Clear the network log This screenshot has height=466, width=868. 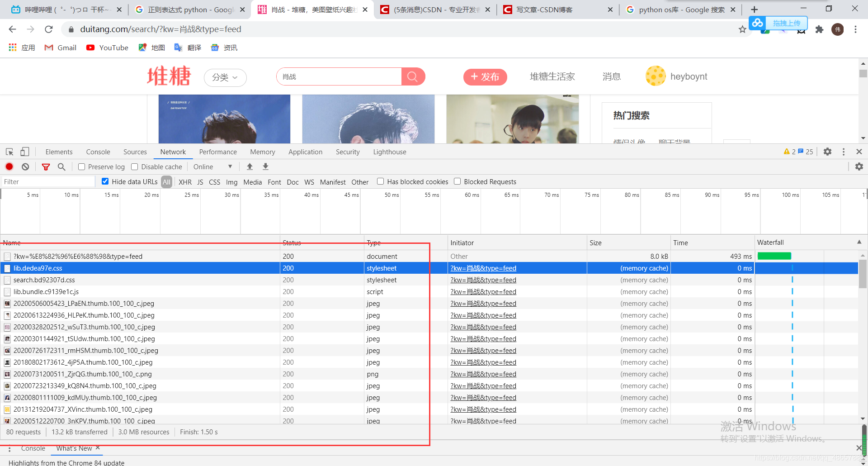point(25,166)
